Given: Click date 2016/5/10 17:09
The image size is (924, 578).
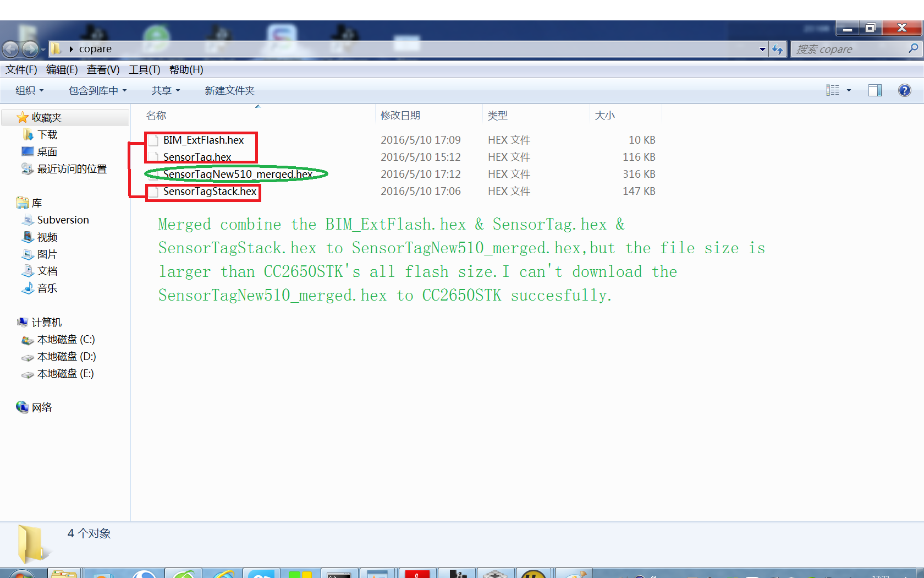Looking at the screenshot, I should coord(421,140).
